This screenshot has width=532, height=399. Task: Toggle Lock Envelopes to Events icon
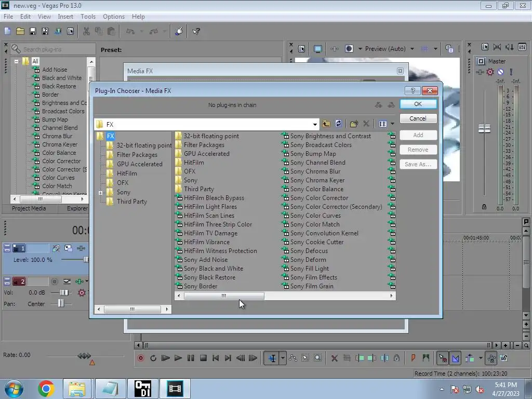pyautogui.click(x=491, y=358)
